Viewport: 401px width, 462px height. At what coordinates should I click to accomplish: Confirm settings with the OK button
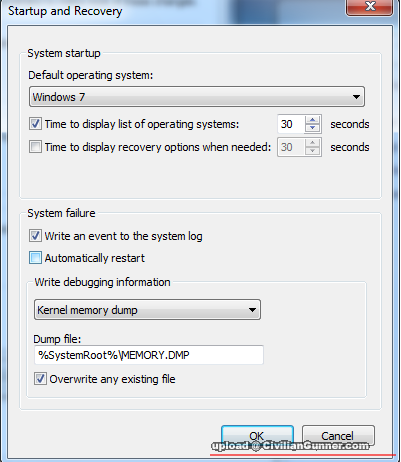pyautogui.click(x=257, y=435)
